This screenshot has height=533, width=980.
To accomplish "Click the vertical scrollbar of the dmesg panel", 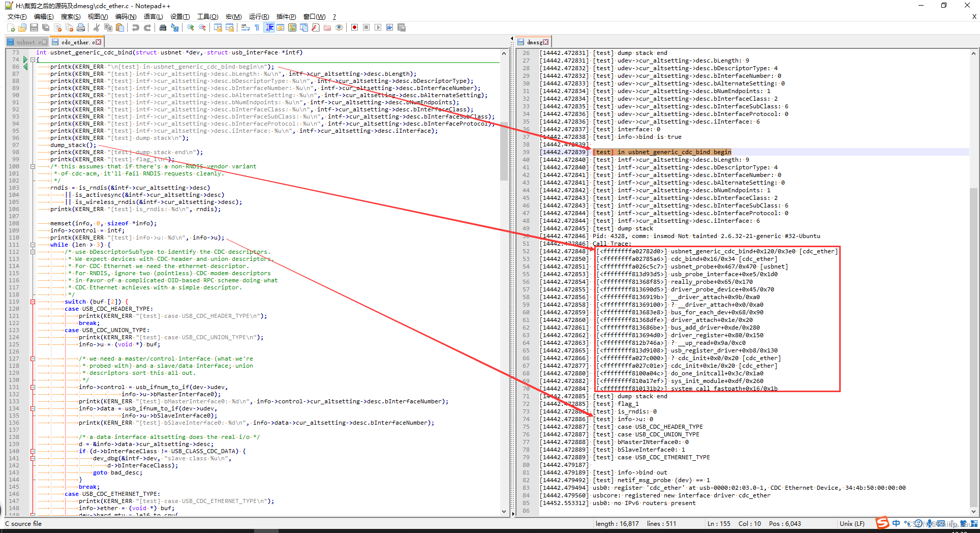I will (975, 254).
